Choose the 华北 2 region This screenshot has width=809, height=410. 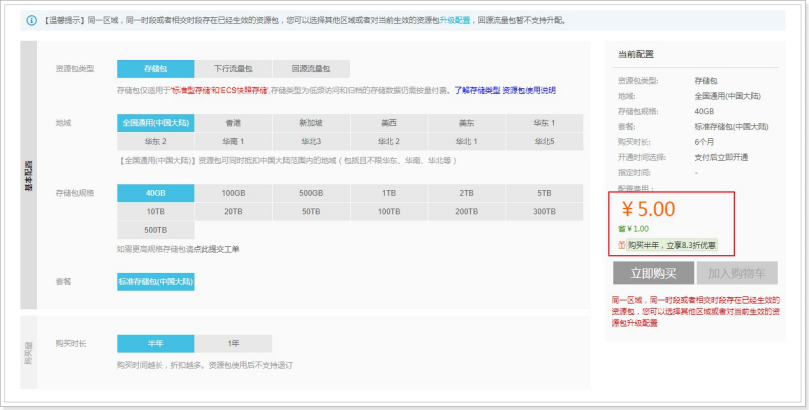(x=389, y=141)
